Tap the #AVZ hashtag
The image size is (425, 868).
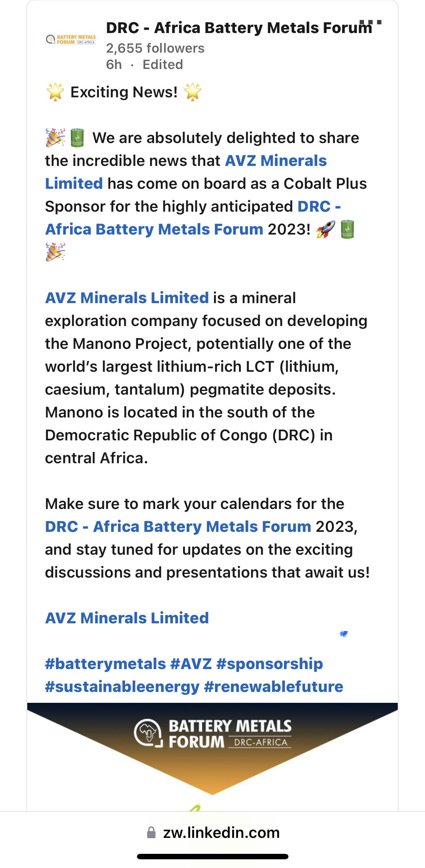[191, 664]
